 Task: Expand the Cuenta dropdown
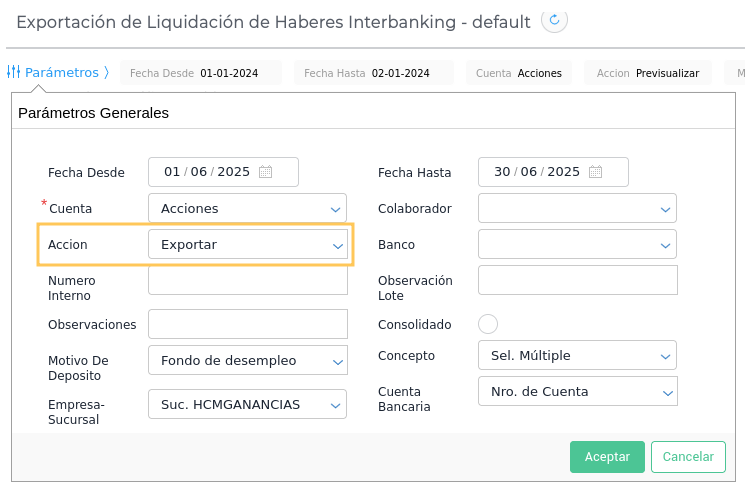[335, 209]
